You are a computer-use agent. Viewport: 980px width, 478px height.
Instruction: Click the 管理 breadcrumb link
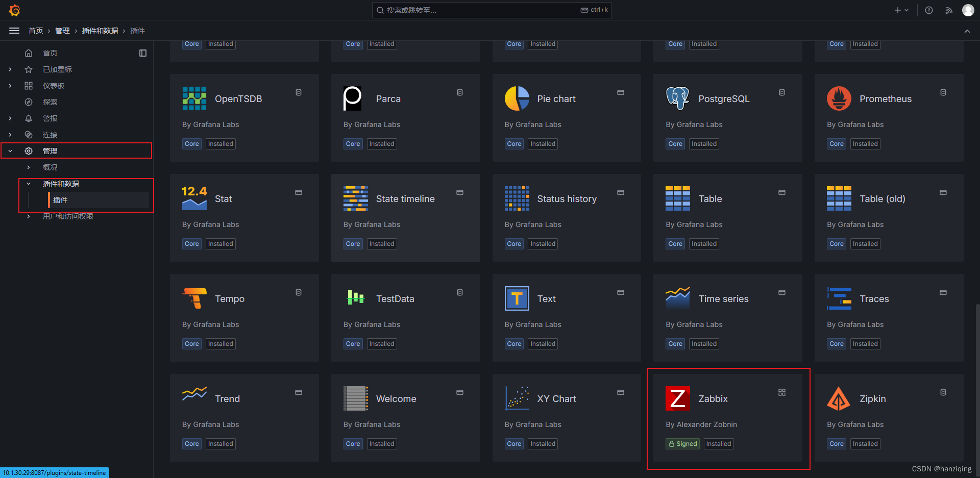pos(62,31)
